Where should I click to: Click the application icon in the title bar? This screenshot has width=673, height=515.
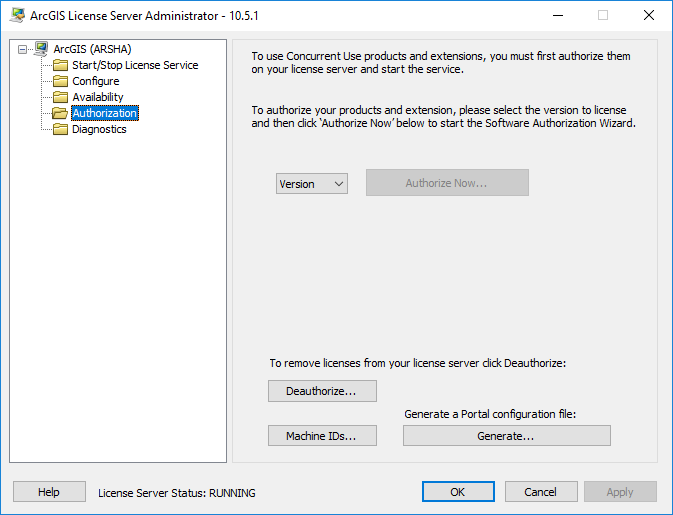pos(17,15)
